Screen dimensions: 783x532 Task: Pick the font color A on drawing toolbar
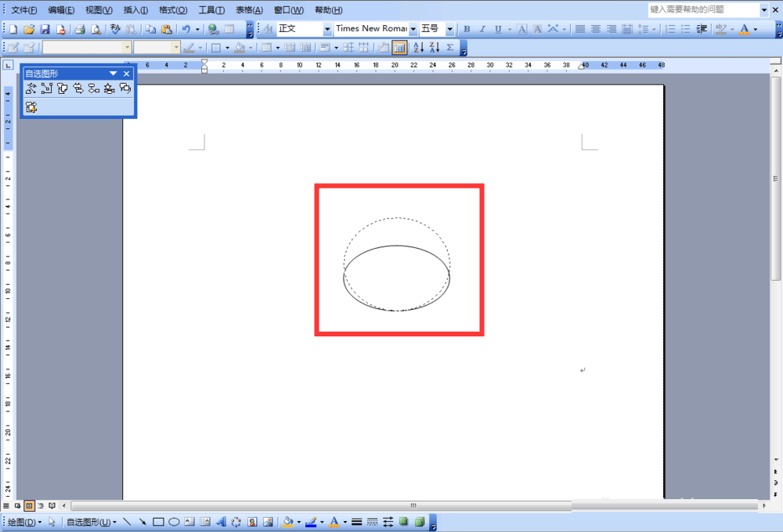tap(334, 522)
